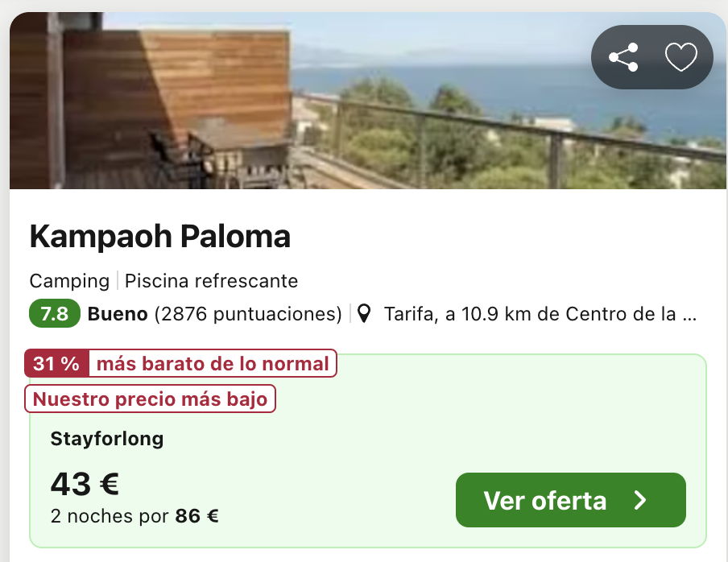The height and width of the screenshot is (562, 728).
Task: Click the share icon on hotel photo
Action: [x=623, y=57]
